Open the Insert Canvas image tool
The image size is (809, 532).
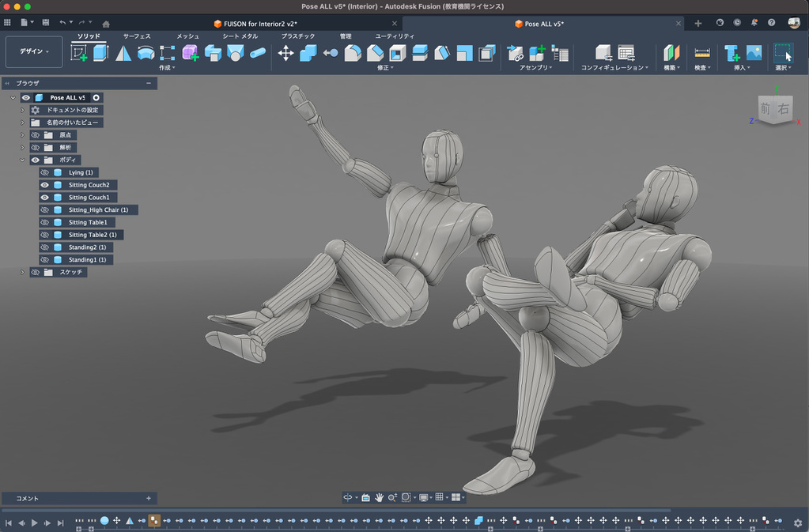tap(754, 53)
